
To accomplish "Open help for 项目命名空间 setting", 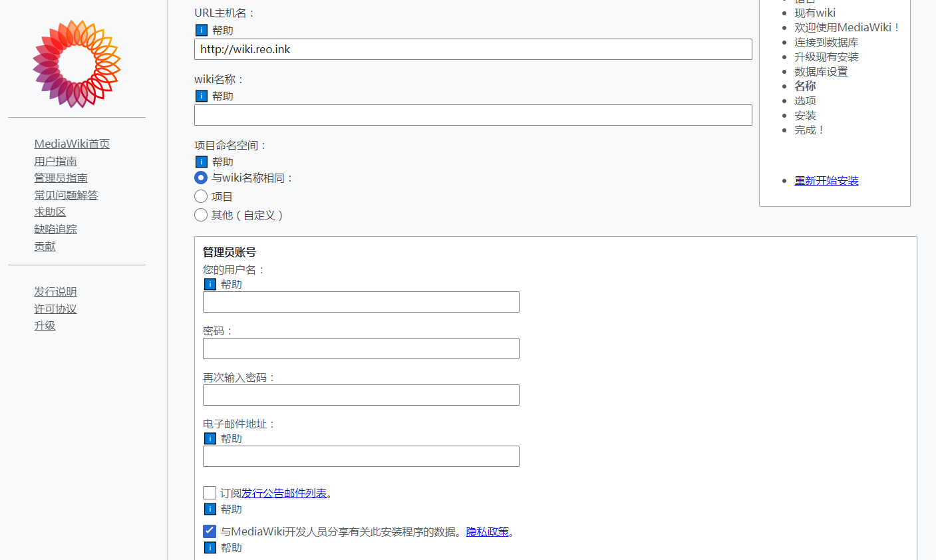I will [x=201, y=162].
